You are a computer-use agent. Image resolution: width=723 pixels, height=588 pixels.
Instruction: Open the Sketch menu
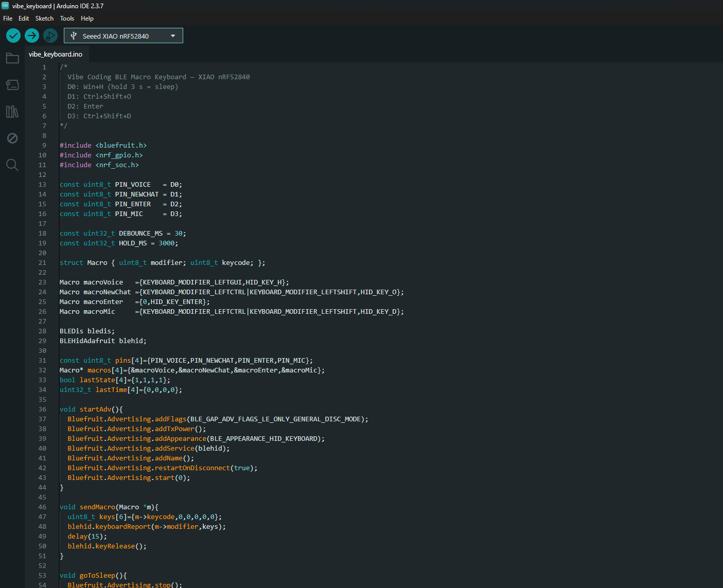click(44, 19)
